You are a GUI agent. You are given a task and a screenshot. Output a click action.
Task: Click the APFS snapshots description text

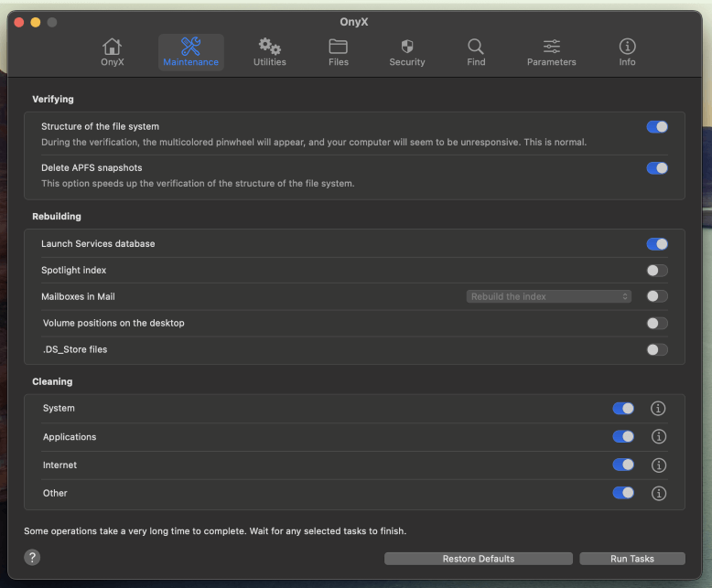click(198, 183)
